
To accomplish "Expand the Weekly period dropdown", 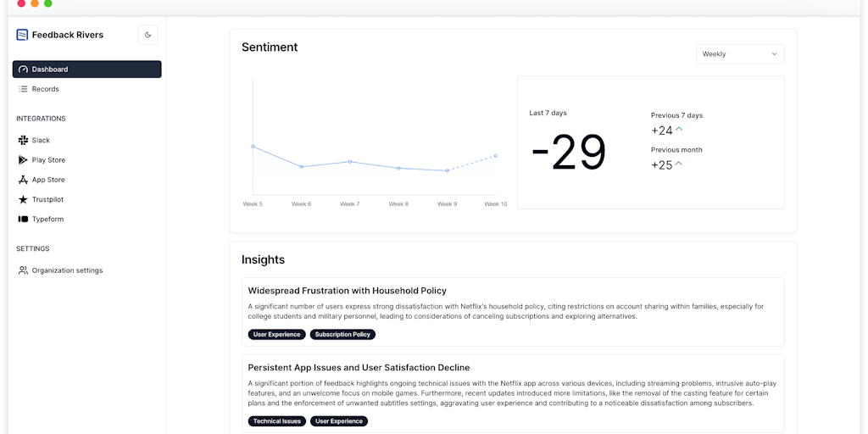I will 739,54.
